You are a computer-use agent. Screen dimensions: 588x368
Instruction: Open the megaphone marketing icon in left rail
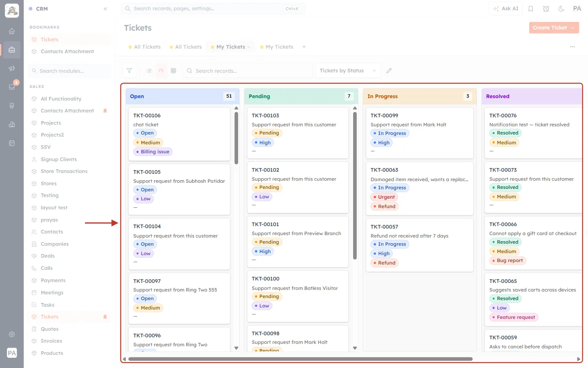pyautogui.click(x=12, y=68)
